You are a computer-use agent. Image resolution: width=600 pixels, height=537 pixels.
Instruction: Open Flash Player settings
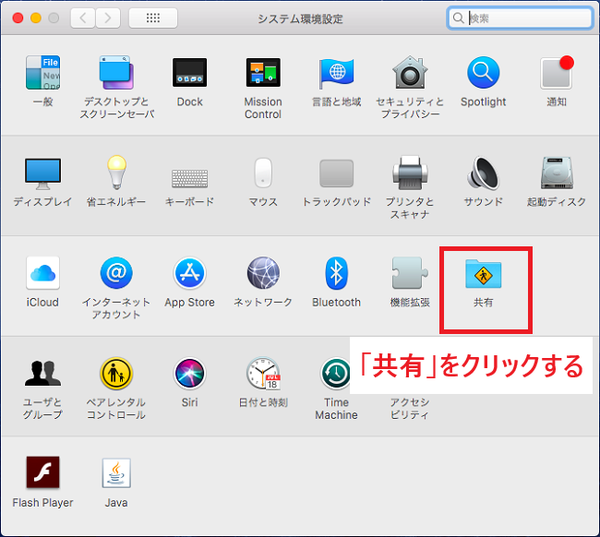point(42,472)
